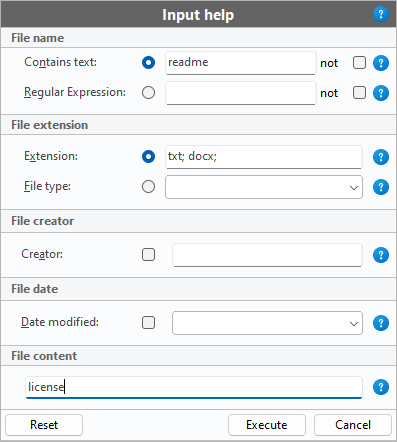Screen dimensions: 397x442
Task: Select the Regular Expression radio button
Action: (x=148, y=93)
